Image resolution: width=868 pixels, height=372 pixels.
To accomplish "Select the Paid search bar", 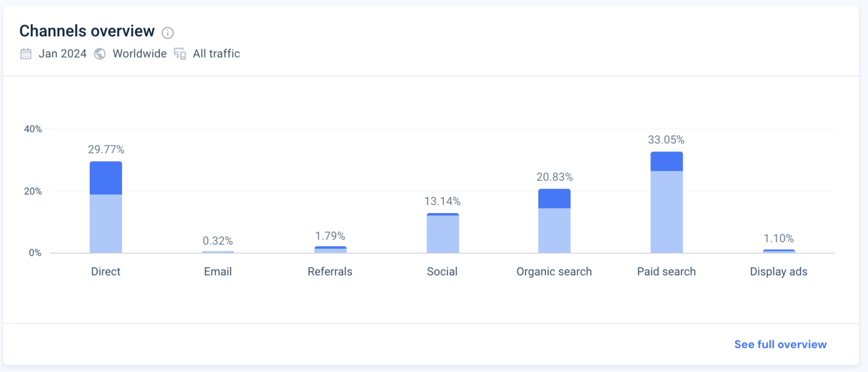I will point(667,201).
